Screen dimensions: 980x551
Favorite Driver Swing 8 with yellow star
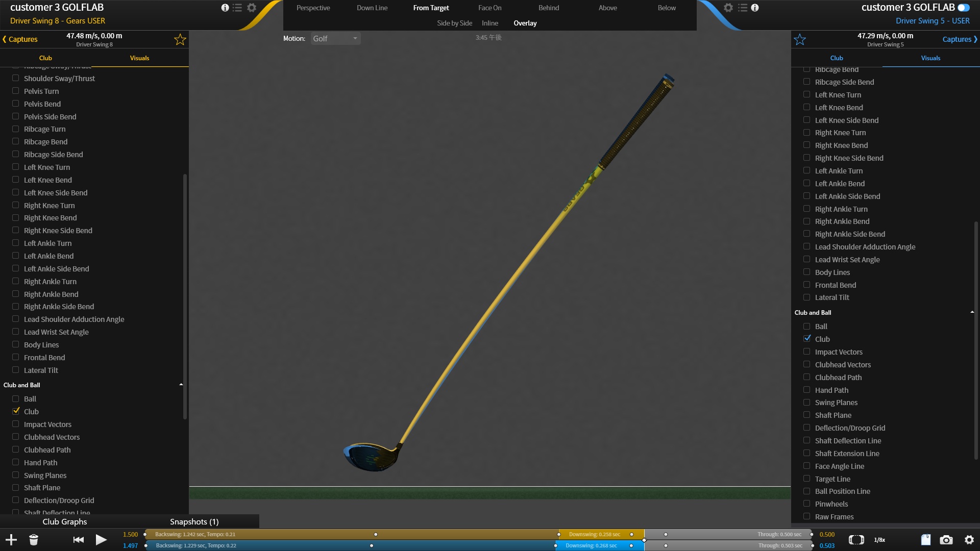(x=180, y=39)
